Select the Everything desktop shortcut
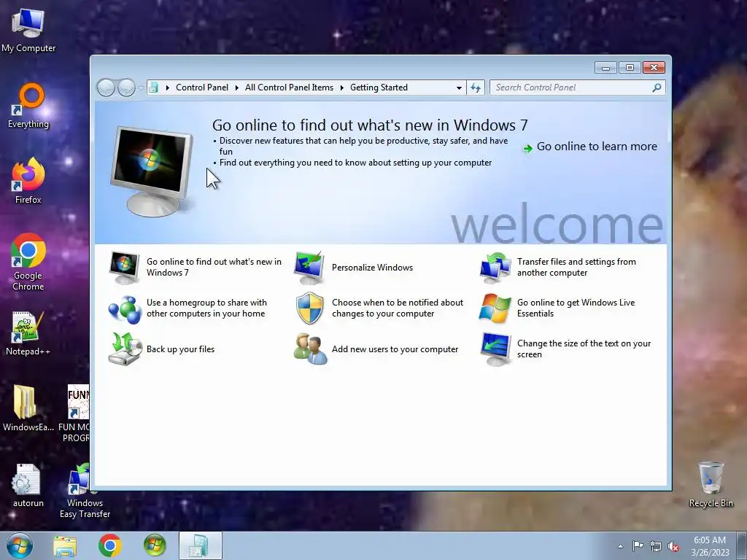 pyautogui.click(x=28, y=106)
